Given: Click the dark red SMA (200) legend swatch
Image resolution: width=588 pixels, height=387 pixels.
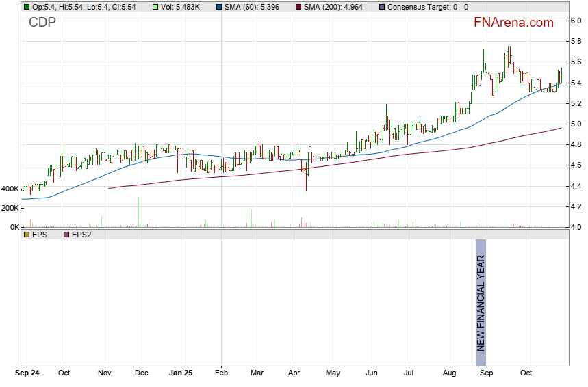Looking at the screenshot, I should (x=298, y=7).
